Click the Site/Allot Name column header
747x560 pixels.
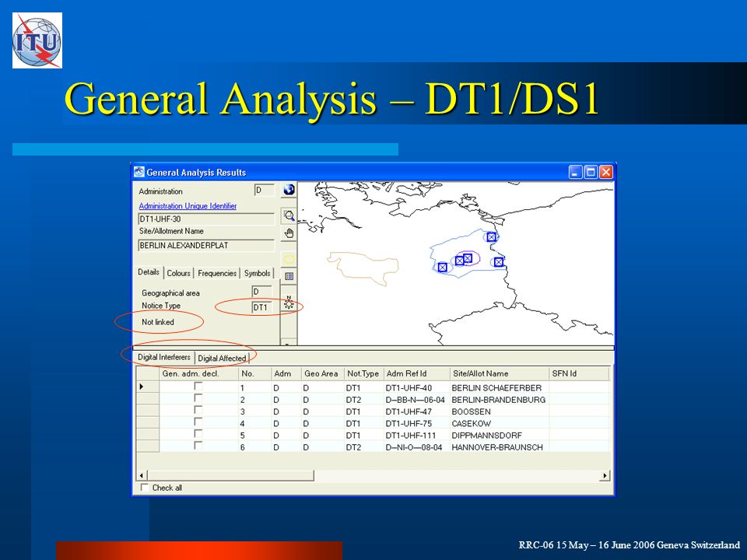click(500, 374)
